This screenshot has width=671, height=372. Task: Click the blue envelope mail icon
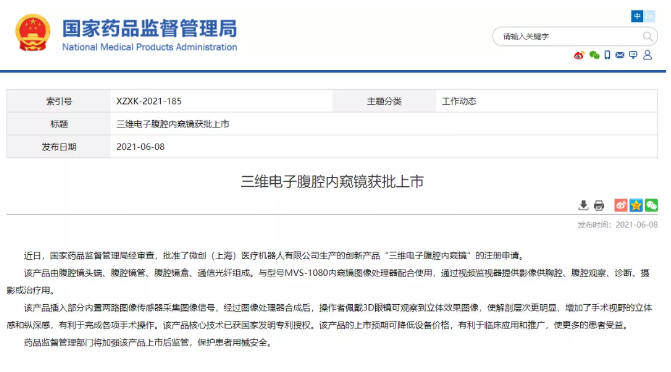620,55
